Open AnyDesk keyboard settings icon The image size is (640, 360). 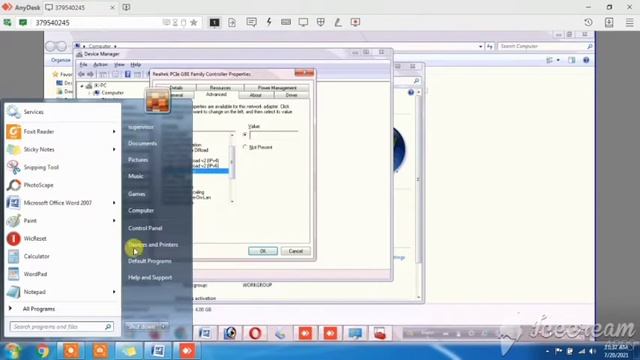pos(286,22)
